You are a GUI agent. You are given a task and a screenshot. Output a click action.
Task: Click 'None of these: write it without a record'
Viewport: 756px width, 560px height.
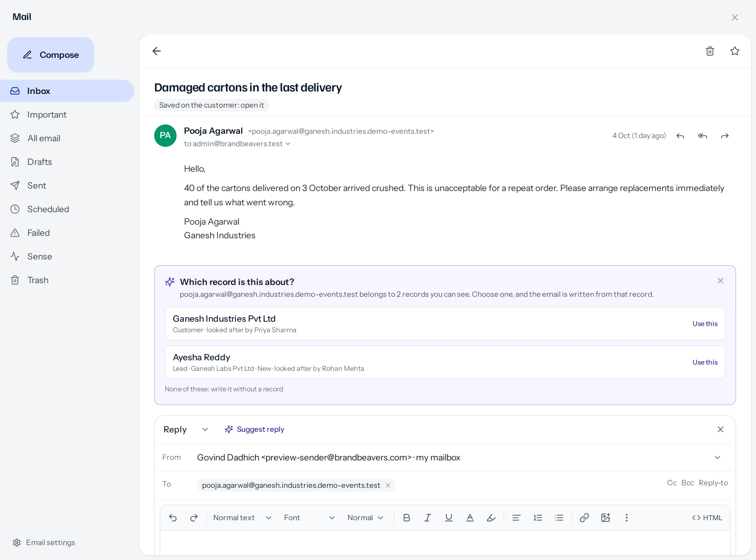tap(224, 389)
